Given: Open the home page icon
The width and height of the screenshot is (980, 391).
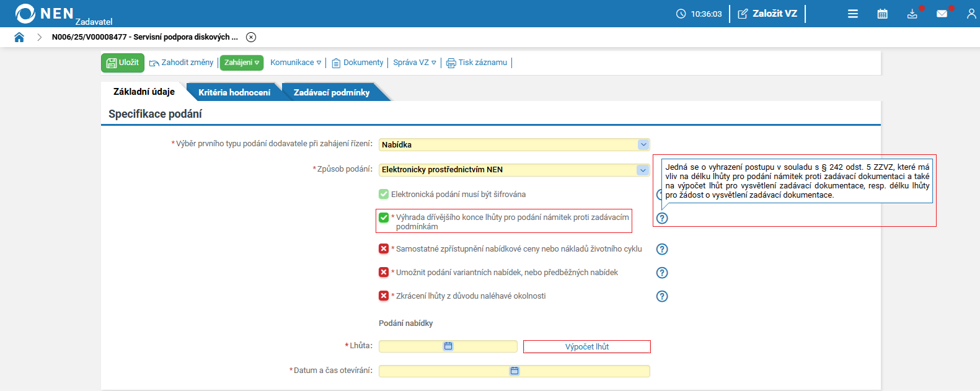Looking at the screenshot, I should tap(19, 37).
